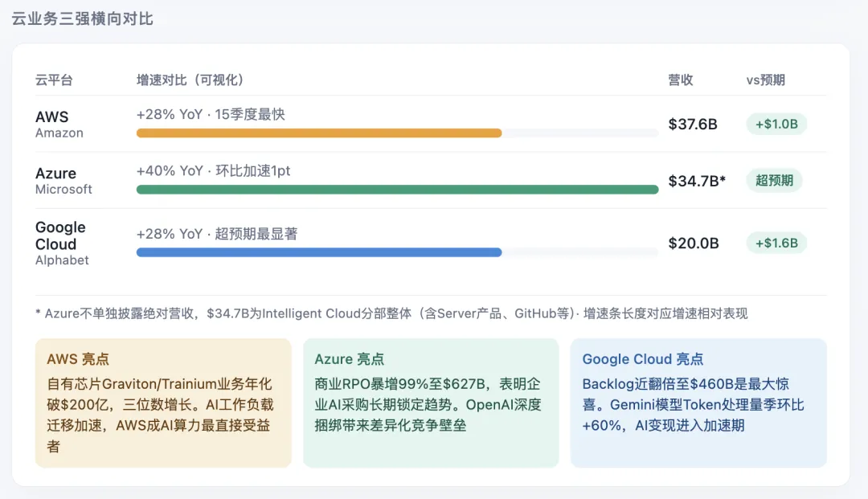This screenshot has height=499, width=868.
Task: Open the Azure 亮点 card title
Action: tap(349, 359)
